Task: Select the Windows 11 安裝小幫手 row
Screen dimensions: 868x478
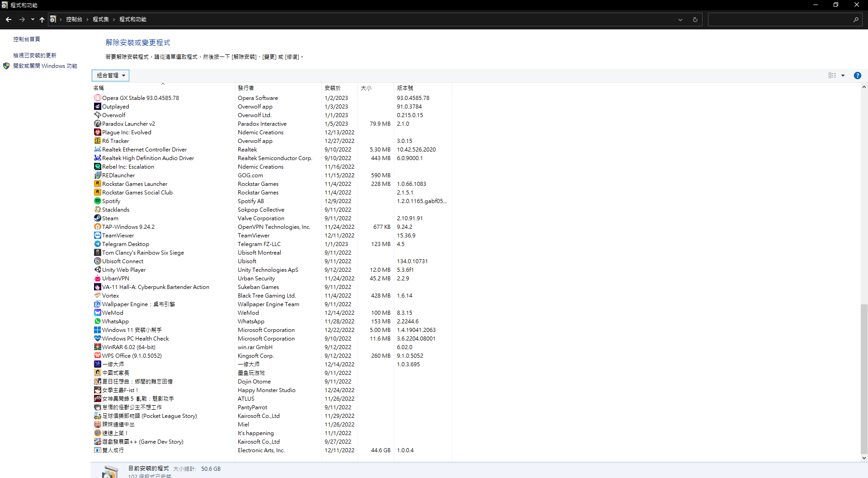Action: 272,330
